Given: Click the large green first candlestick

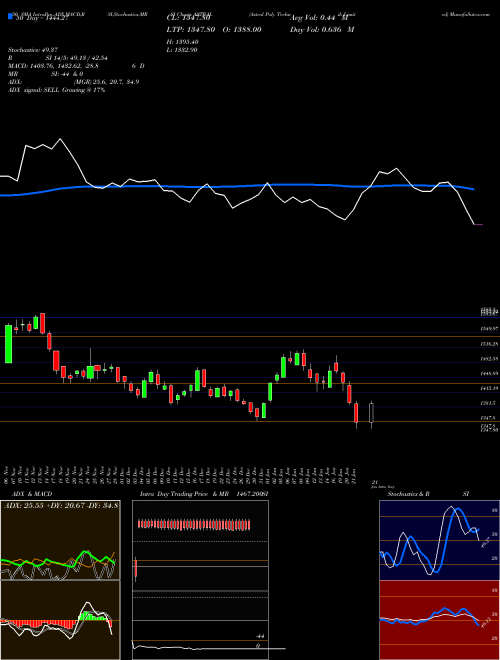Looking at the screenshot, I should 8,343.
